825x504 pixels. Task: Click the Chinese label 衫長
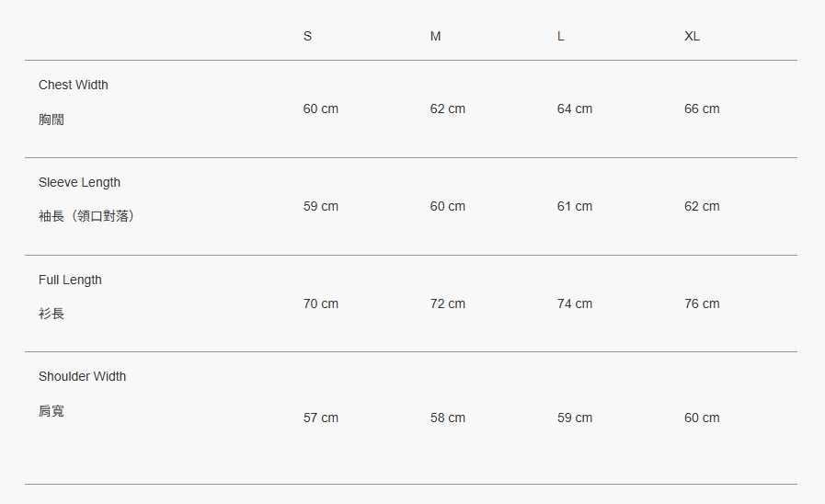52,314
